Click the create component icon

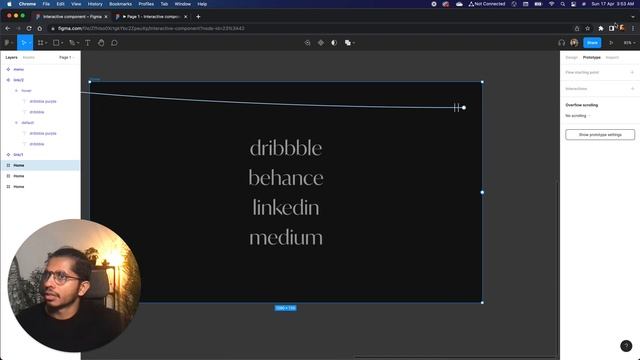(321, 43)
